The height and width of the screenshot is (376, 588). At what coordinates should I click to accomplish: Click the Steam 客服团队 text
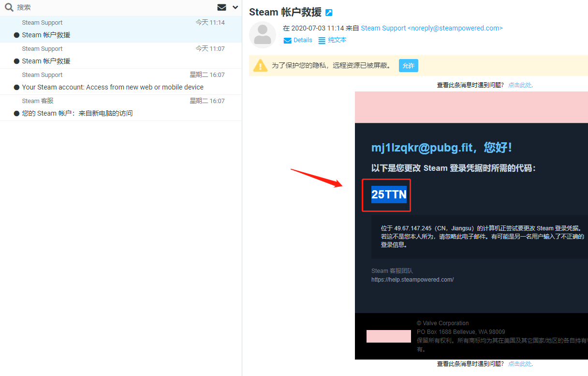tap(392, 271)
